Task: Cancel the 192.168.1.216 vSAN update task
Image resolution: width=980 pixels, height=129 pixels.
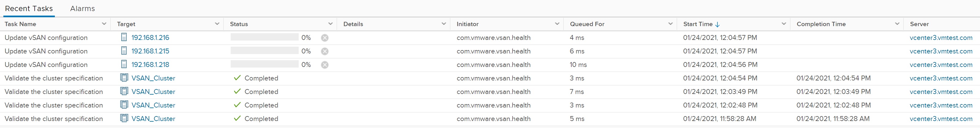Action: pos(324,38)
